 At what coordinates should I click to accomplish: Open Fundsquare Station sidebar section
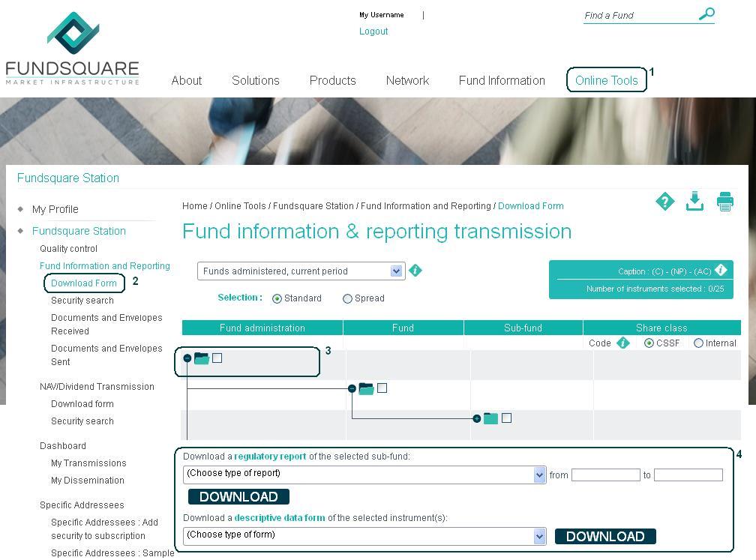pos(79,231)
